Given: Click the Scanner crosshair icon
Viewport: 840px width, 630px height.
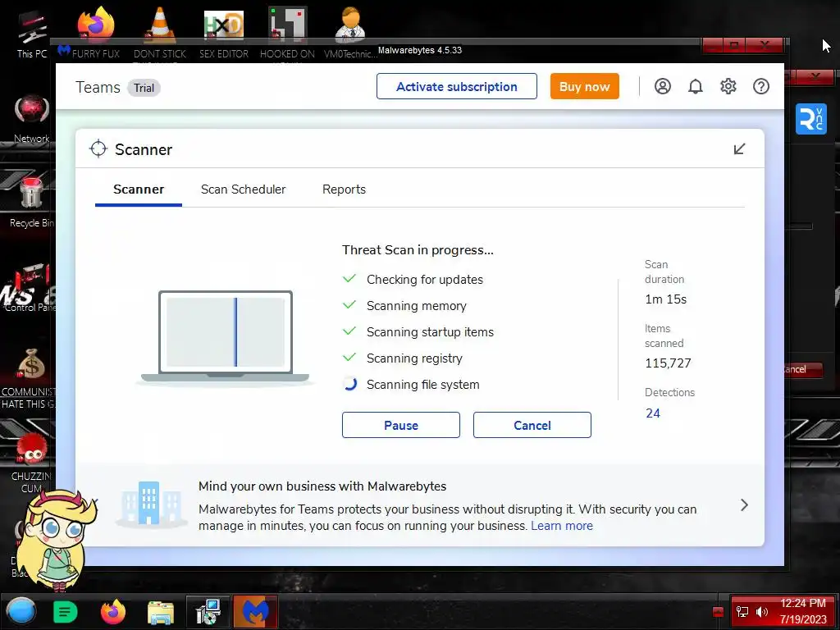Looking at the screenshot, I should [98, 149].
